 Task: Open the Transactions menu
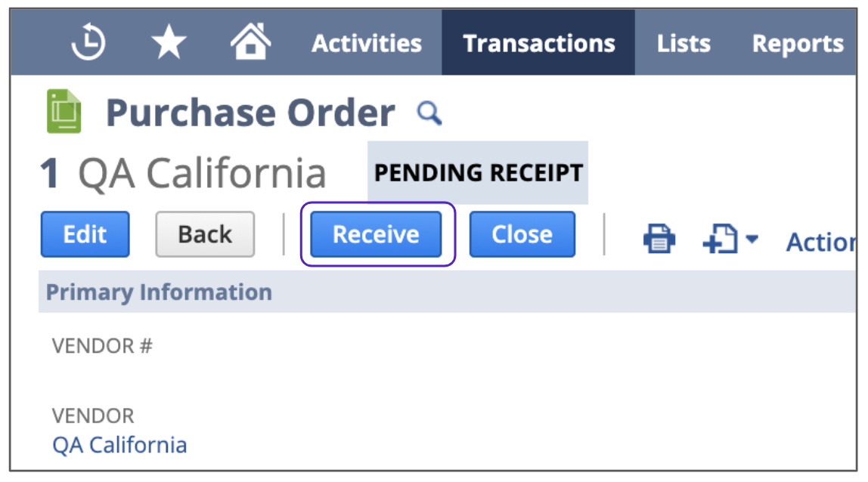pos(538,44)
